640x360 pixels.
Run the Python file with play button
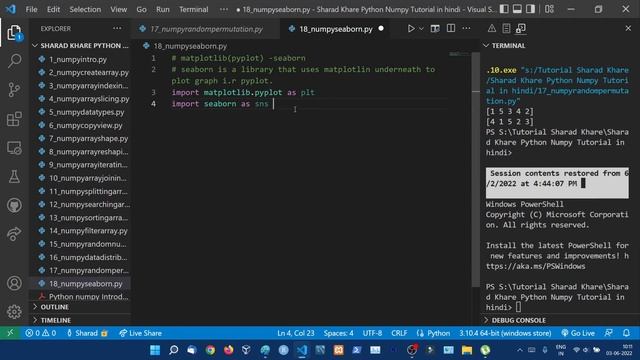pyautogui.click(x=411, y=29)
